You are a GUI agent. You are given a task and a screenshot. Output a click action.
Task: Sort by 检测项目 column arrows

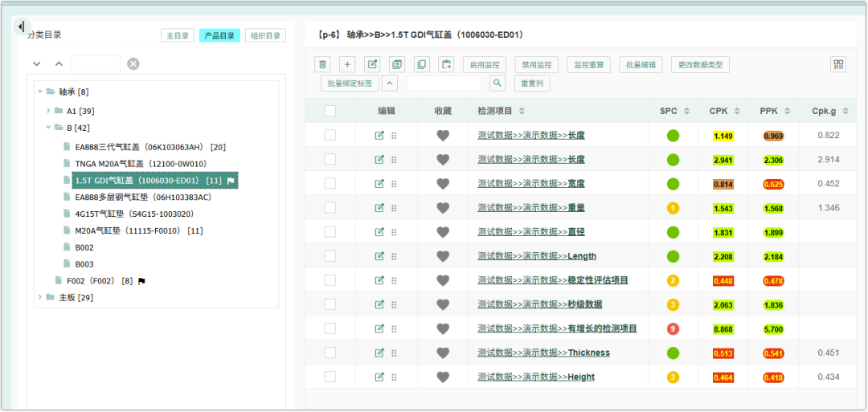(522, 111)
